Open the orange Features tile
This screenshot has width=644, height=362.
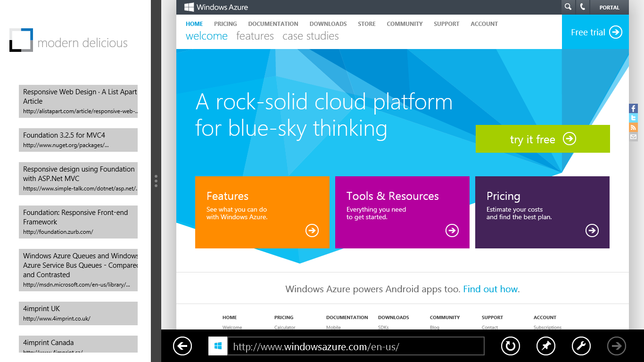click(262, 212)
